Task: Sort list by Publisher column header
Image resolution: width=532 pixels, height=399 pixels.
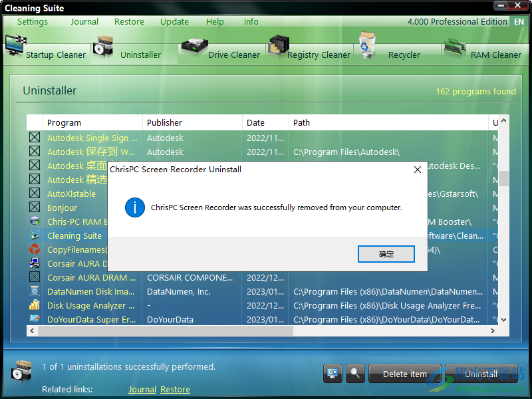Action: tap(192, 123)
